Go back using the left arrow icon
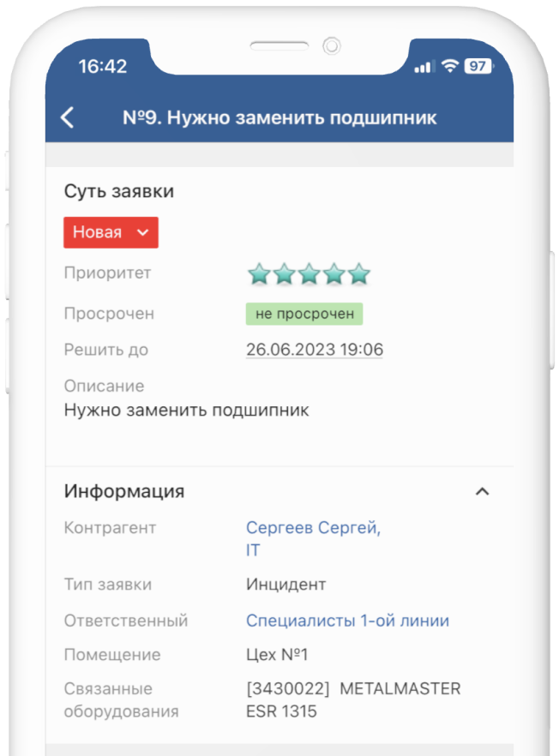Image resolution: width=559 pixels, height=756 pixels. [x=68, y=117]
